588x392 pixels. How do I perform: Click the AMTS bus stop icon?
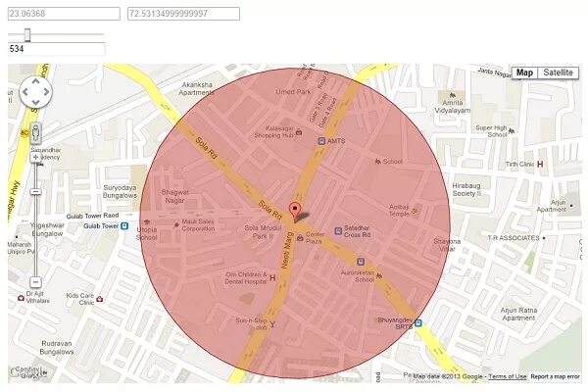[321, 141]
